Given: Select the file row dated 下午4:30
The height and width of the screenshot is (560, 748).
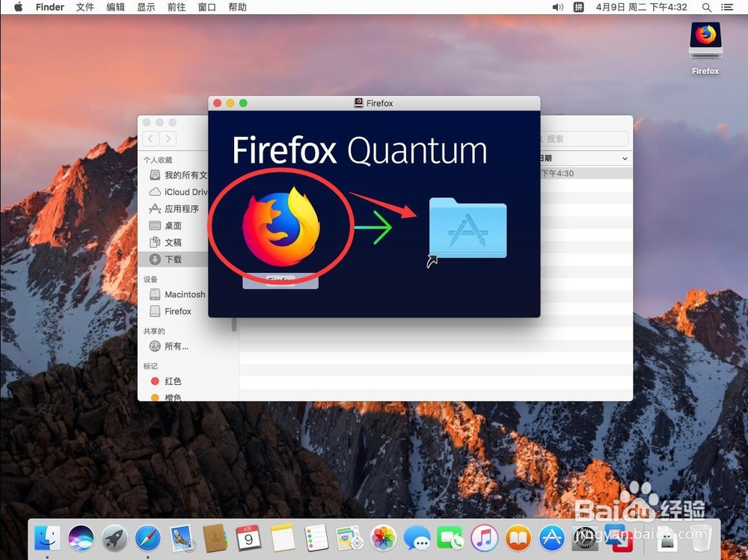Looking at the screenshot, I should pyautogui.click(x=586, y=173).
